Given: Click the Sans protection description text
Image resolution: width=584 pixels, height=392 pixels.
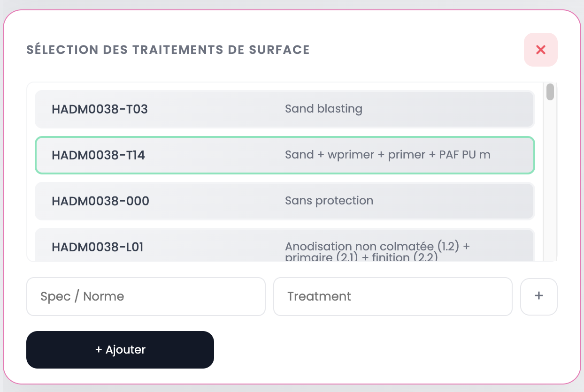Looking at the screenshot, I should 329,201.
